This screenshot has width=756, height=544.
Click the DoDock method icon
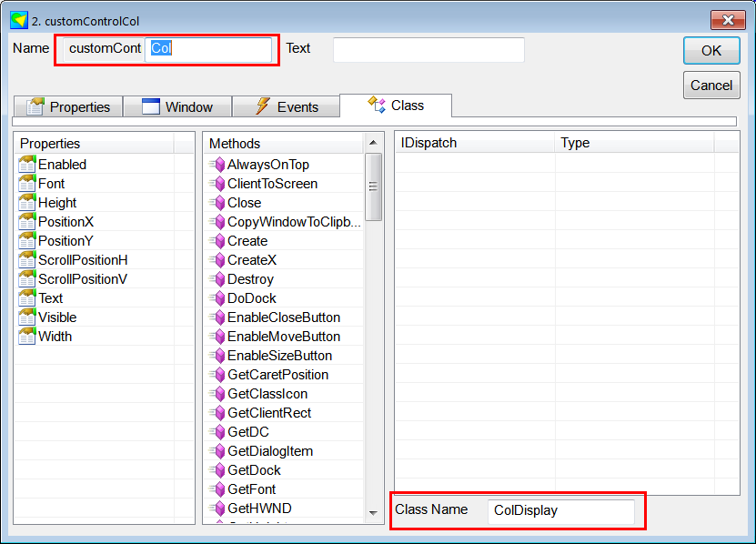217,298
